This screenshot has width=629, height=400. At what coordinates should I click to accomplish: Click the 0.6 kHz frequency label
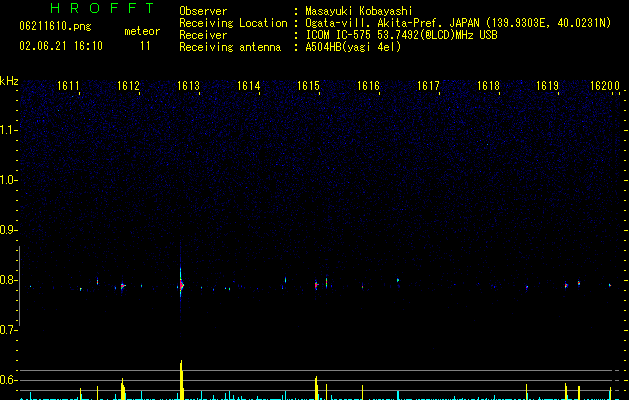(8, 380)
